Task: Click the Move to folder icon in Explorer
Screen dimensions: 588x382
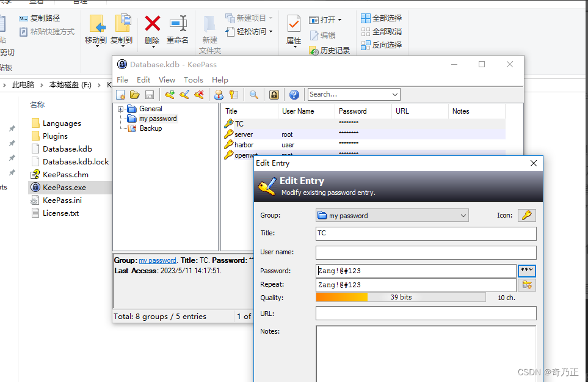Action: tap(97, 24)
